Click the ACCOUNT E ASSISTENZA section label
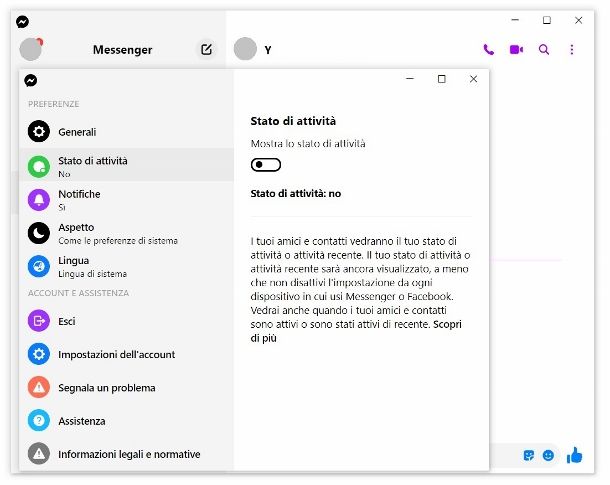 pos(78,293)
